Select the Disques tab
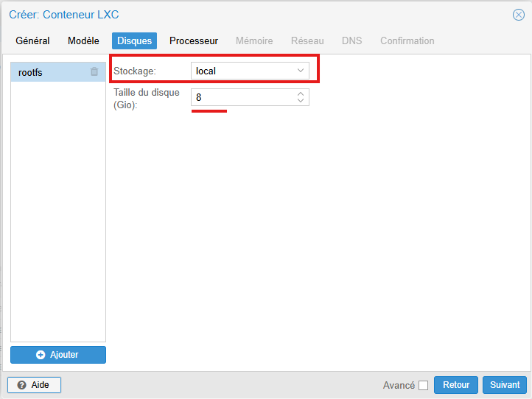The image size is (532, 399). [x=134, y=40]
